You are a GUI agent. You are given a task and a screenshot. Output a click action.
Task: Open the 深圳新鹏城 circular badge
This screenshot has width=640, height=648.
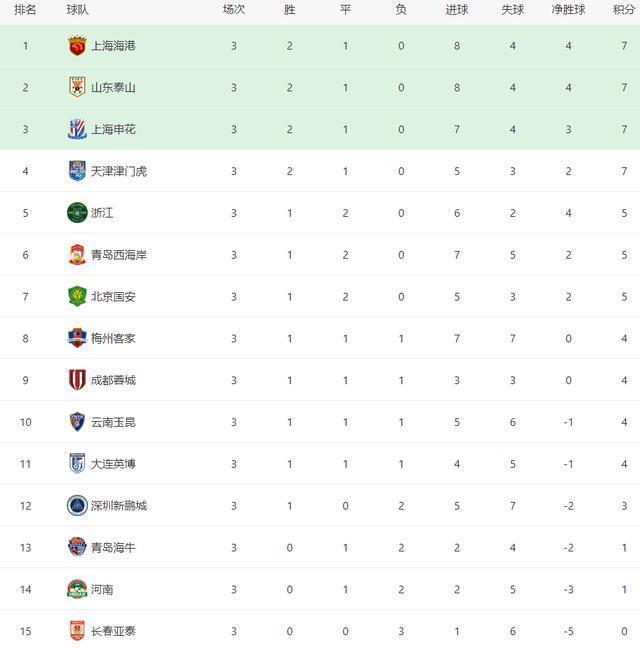point(77,505)
